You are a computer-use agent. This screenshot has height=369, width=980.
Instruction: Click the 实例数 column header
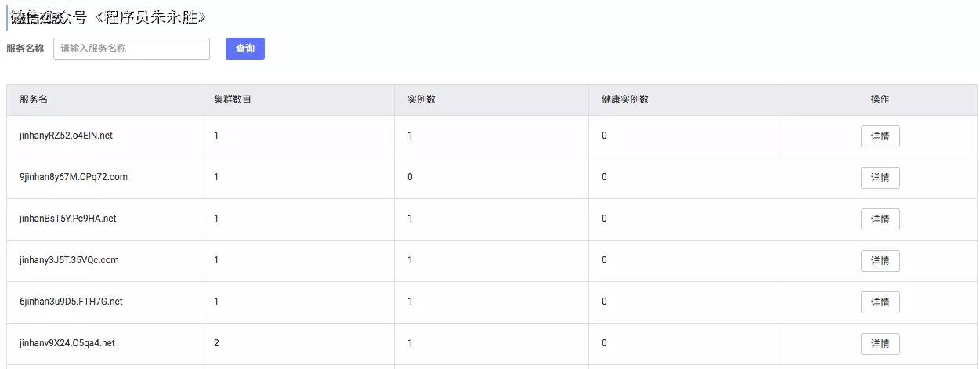click(421, 99)
